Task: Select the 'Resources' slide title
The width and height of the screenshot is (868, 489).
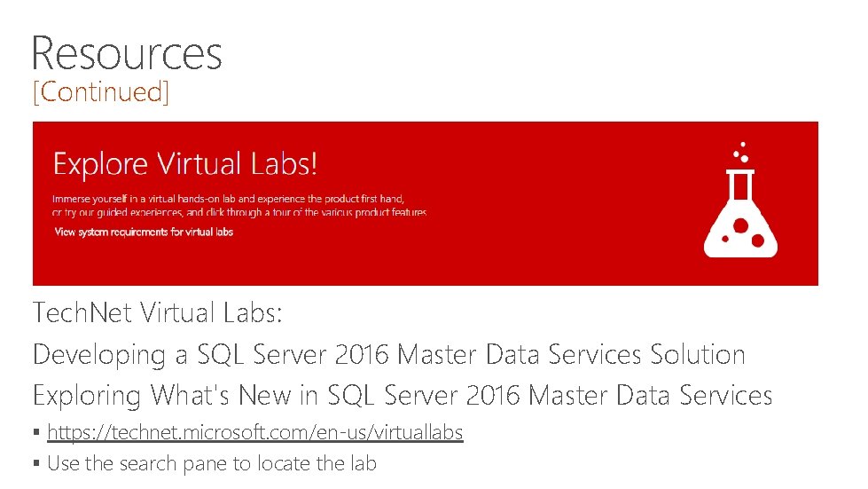Action: pos(127,52)
